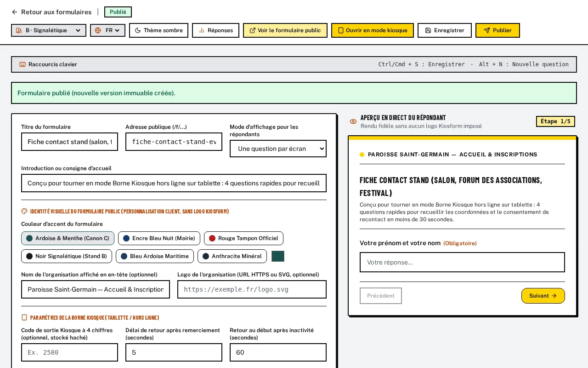The image size is (588, 368).
Task: Click the Introduction ou consigne d'accueil field
Action: [x=174, y=183]
